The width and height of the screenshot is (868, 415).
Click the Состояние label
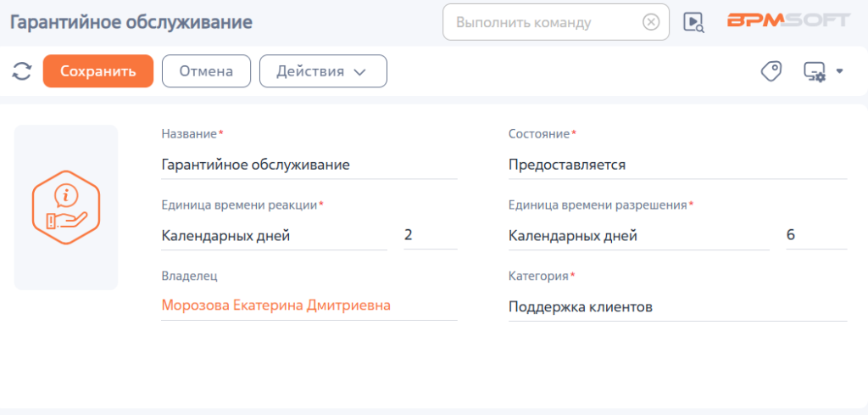(539, 134)
